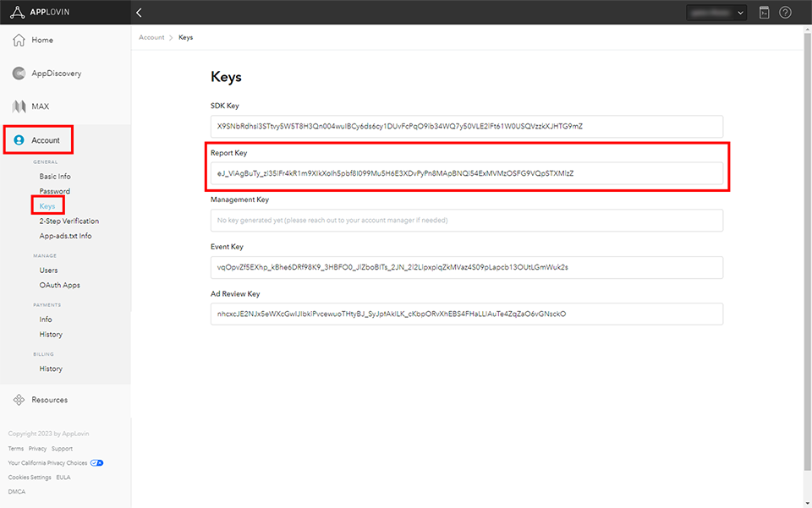Click the Keys page heading
The image size is (812, 508).
pos(227,77)
